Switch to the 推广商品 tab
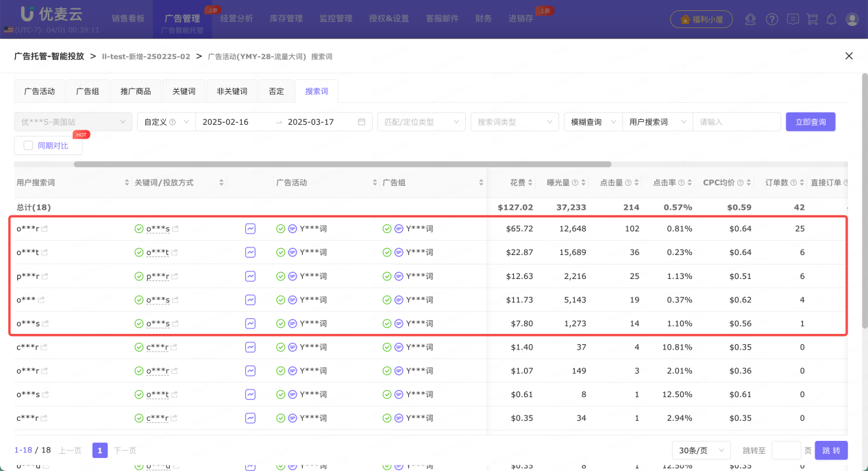Image resolution: width=868 pixels, height=471 pixels. pyautogui.click(x=136, y=91)
